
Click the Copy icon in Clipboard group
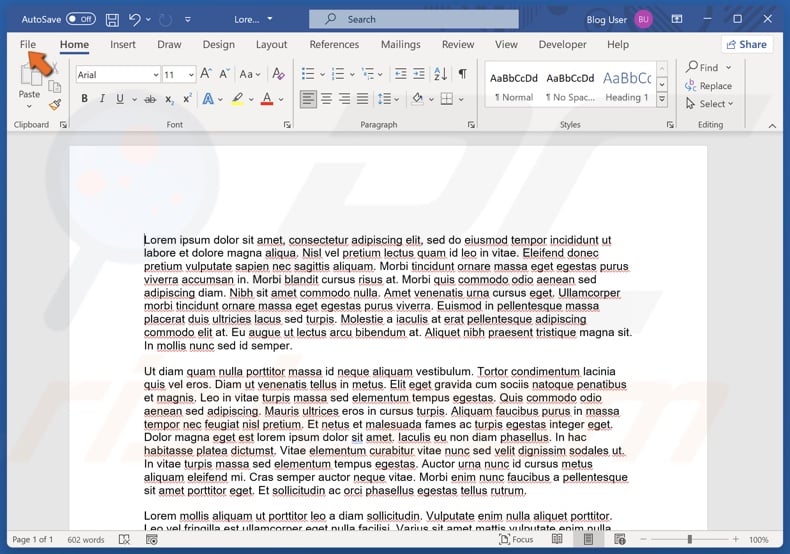pos(54,87)
